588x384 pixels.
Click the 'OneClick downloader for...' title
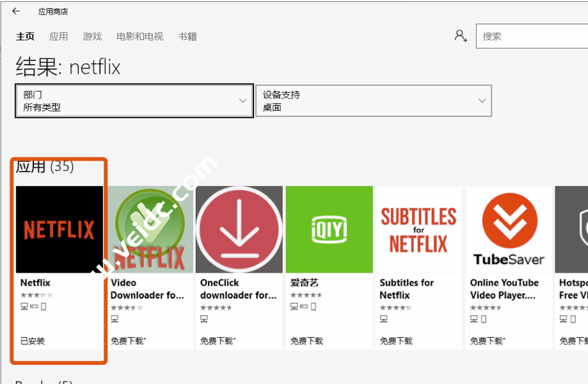pos(238,289)
